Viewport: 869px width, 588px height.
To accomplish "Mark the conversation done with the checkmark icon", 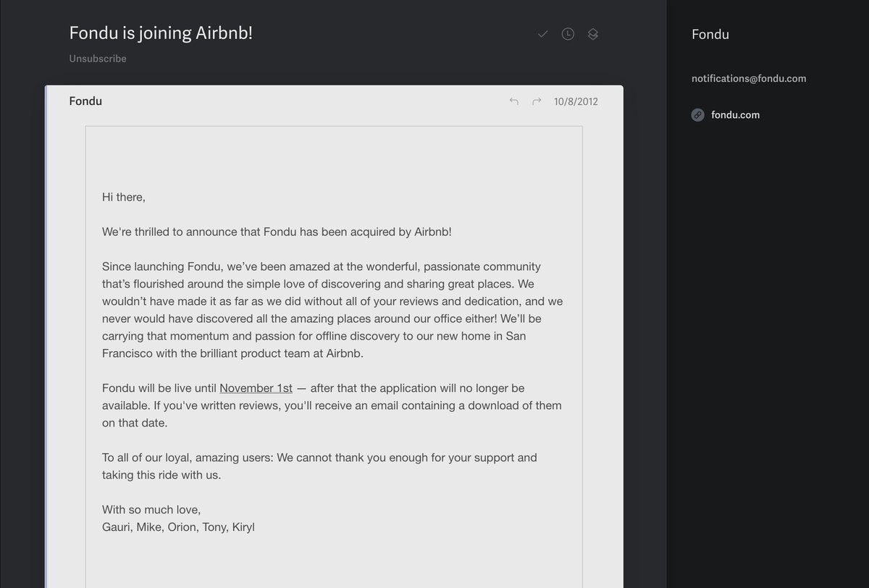I will (x=542, y=34).
